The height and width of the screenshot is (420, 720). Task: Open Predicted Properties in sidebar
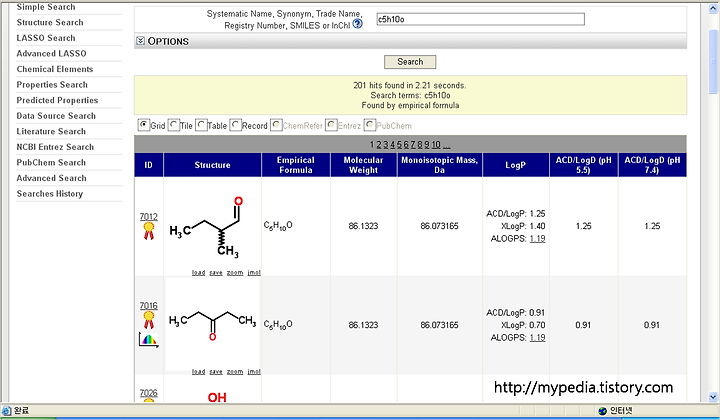57,101
